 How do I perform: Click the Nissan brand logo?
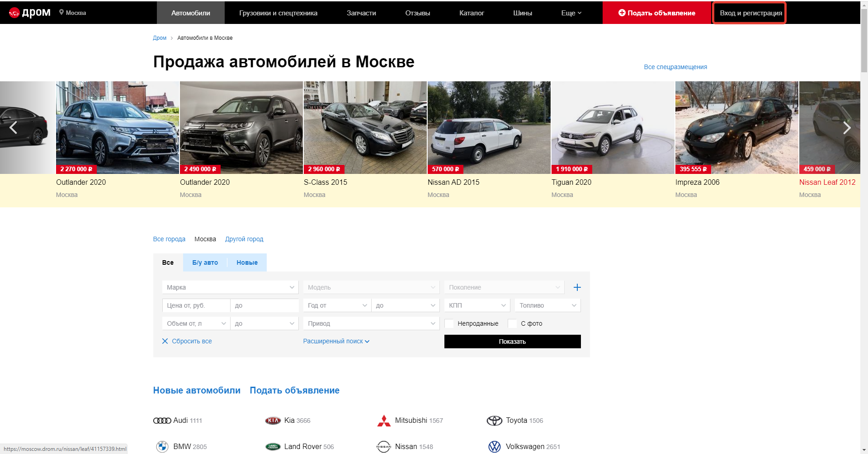[384, 447]
